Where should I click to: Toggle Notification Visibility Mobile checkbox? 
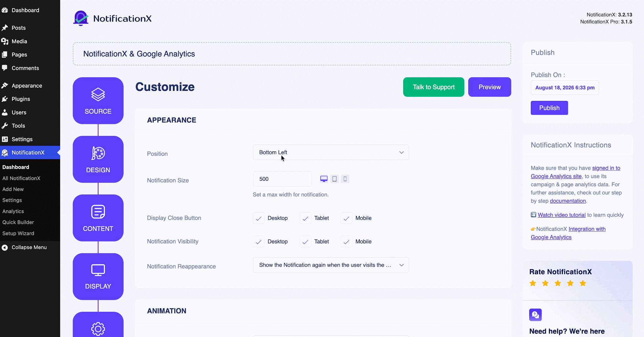[346, 242]
